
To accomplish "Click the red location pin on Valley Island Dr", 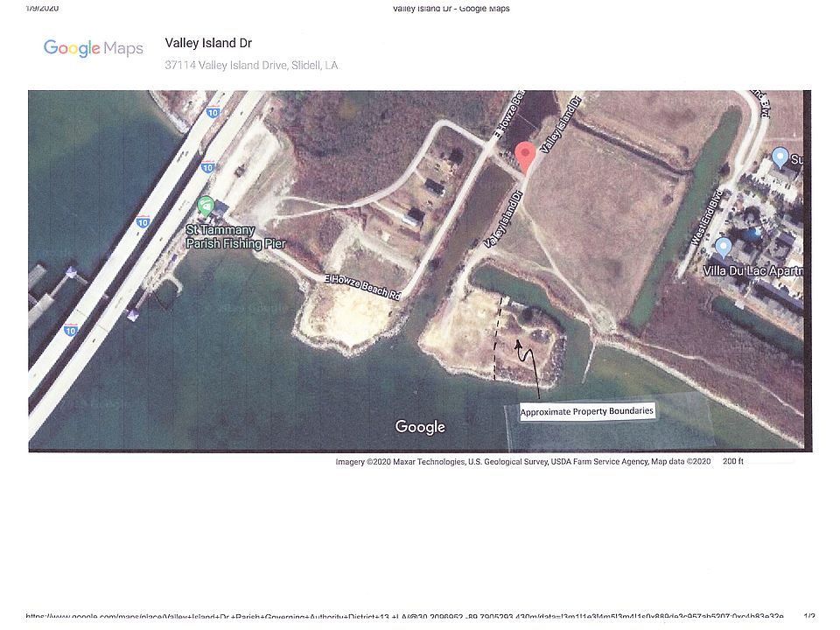I will pyautogui.click(x=526, y=157).
